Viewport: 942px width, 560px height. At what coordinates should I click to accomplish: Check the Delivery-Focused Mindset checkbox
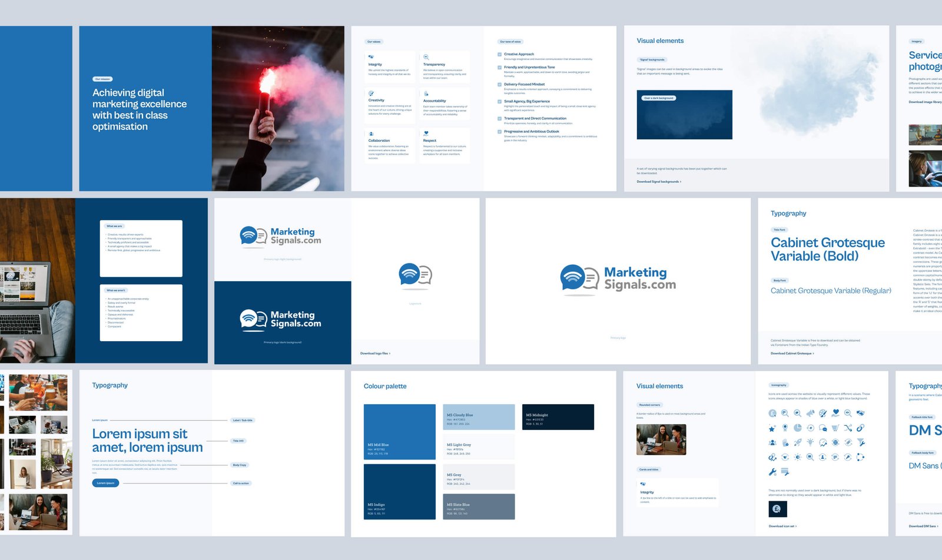point(499,85)
